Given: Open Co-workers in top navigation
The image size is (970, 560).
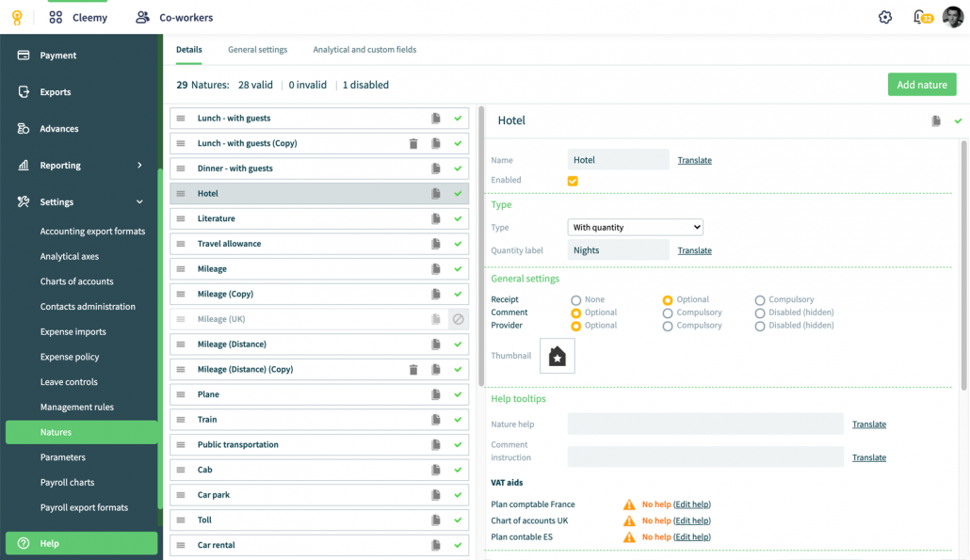Looking at the screenshot, I should point(174,17).
